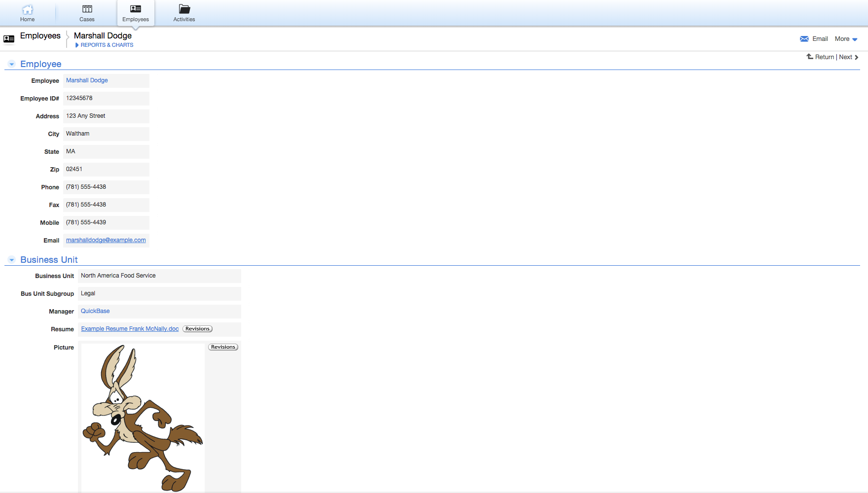
Task: Click the Resume field label
Action: click(x=62, y=329)
